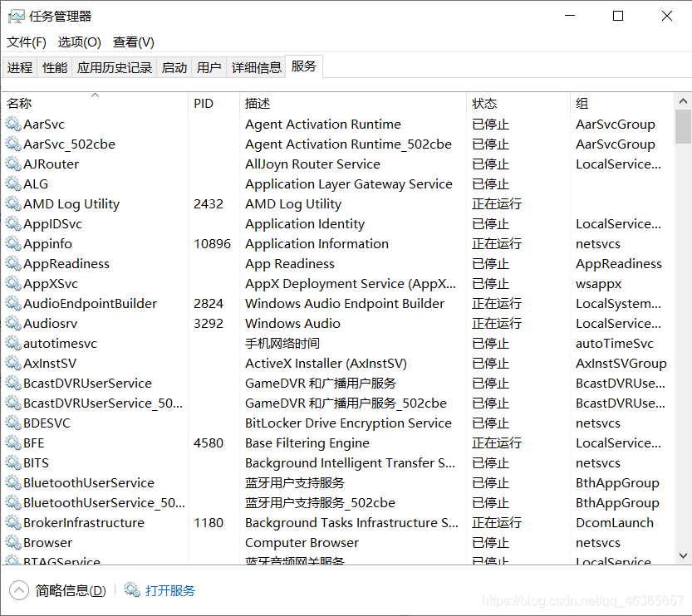692x616 pixels.
Task: Sort by the 状态 column header
Action: point(518,104)
